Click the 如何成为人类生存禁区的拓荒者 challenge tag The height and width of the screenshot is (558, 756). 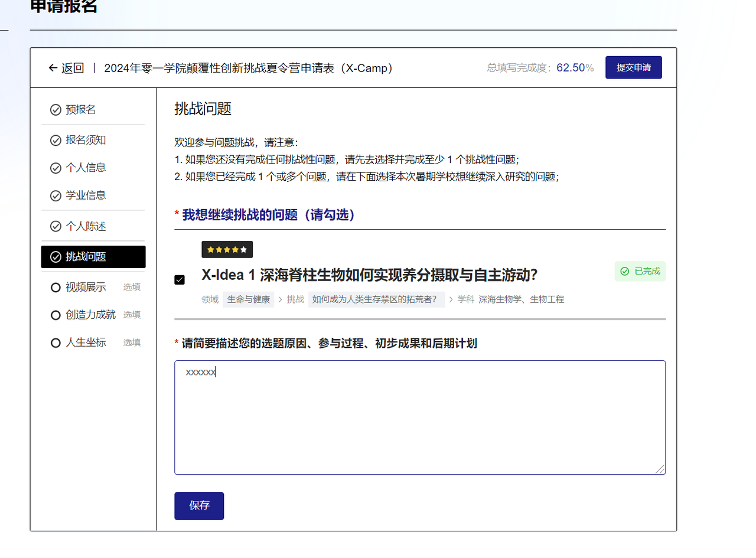376,299
